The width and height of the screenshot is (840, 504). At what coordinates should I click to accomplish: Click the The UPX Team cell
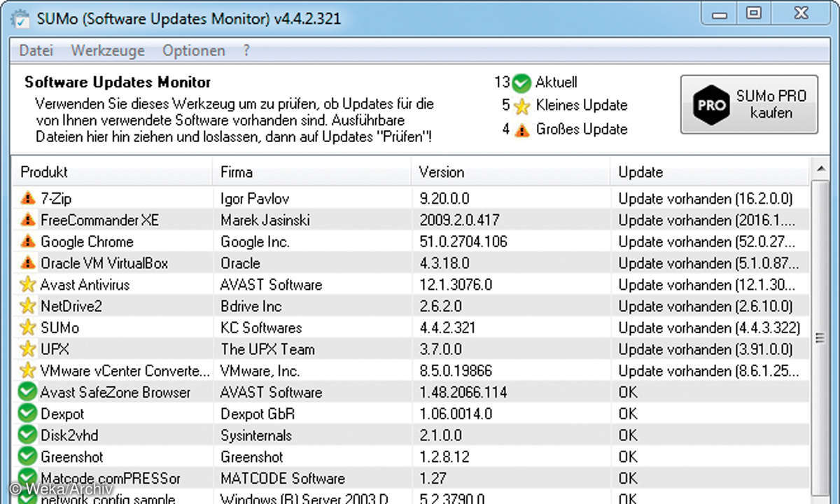click(267, 349)
